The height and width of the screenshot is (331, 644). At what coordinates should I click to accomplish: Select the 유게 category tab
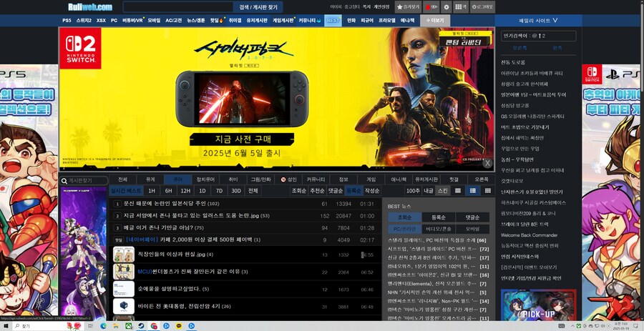point(150,179)
